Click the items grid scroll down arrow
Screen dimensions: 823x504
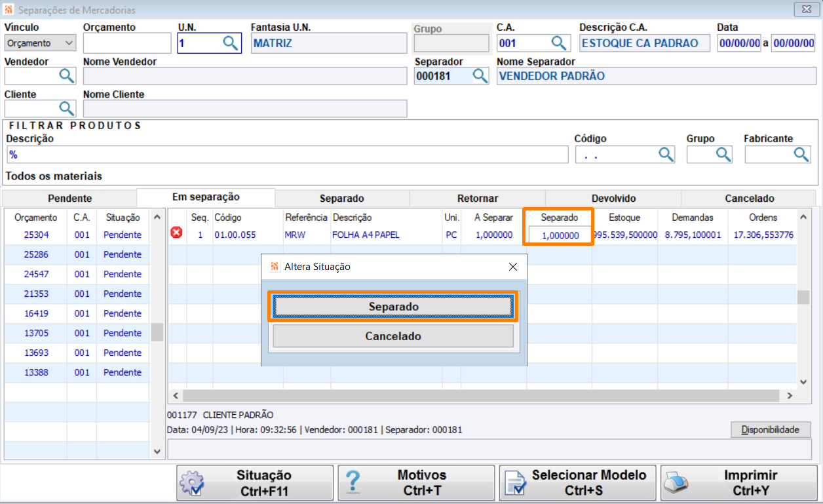[x=803, y=381]
